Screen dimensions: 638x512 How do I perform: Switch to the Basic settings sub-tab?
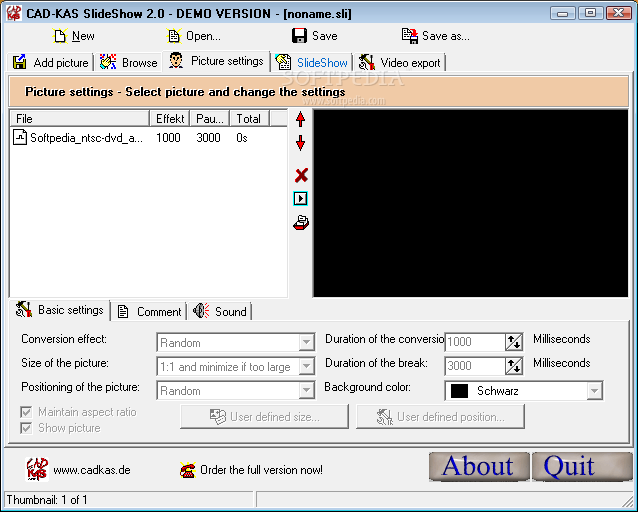click(59, 310)
